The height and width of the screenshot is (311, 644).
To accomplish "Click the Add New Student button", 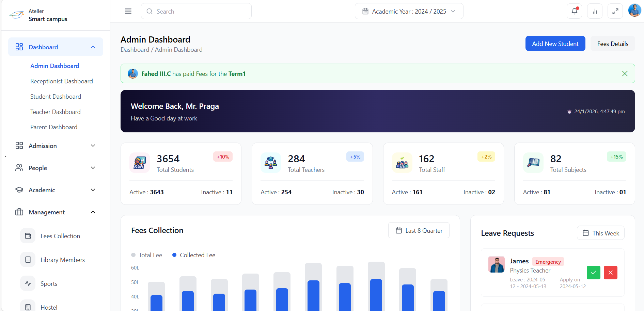I will (x=555, y=44).
